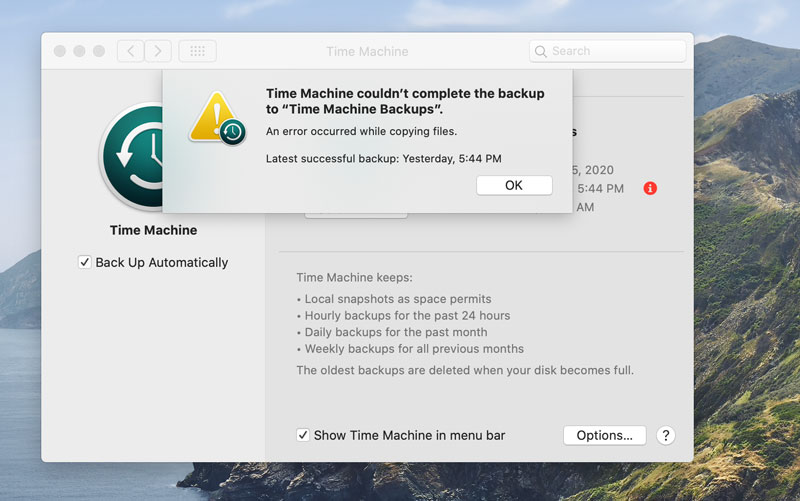Click the yellow warning triangle icon
This screenshot has height=501, width=800.
click(x=218, y=118)
